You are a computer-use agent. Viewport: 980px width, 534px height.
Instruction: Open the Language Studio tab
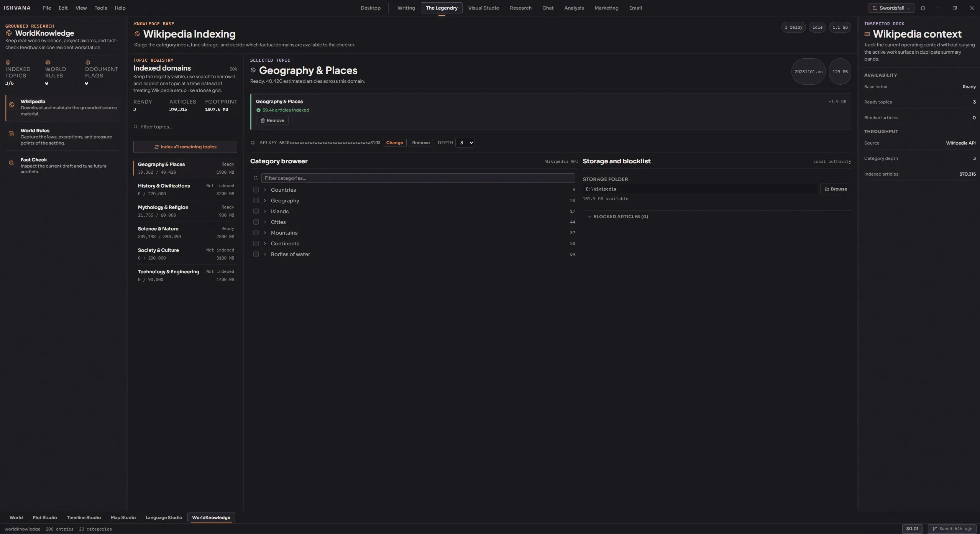tap(164, 518)
